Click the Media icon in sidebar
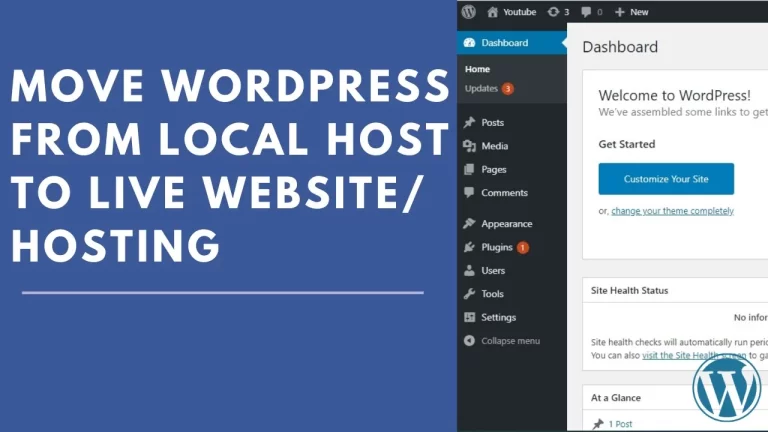Viewport: 768px width, 432px height. pyautogui.click(x=469, y=146)
